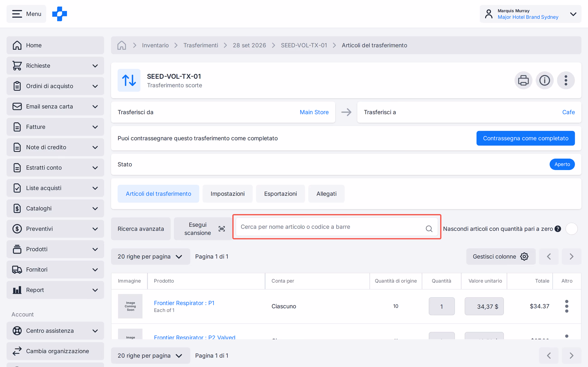Click the help question mark beside Nascondi articoli
The width and height of the screenshot is (588, 367).
point(558,229)
